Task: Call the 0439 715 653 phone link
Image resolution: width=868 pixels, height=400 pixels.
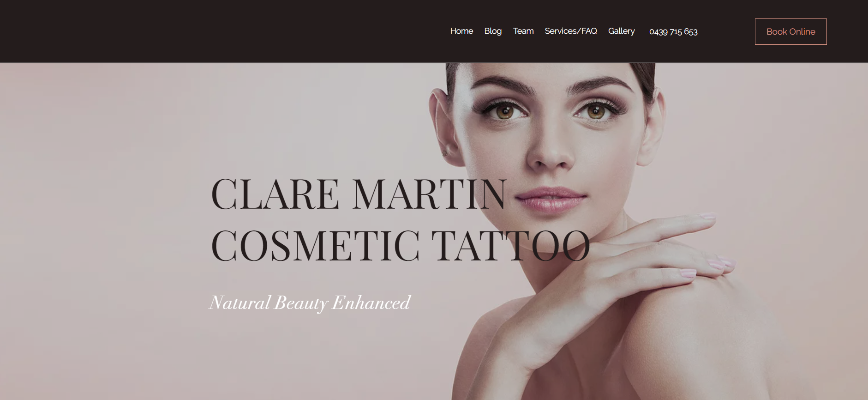Action: click(x=673, y=31)
